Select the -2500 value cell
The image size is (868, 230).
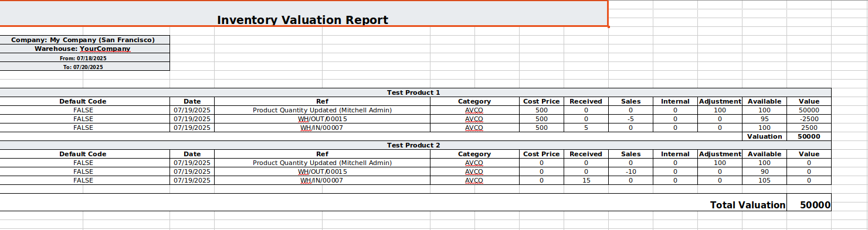tap(809, 119)
